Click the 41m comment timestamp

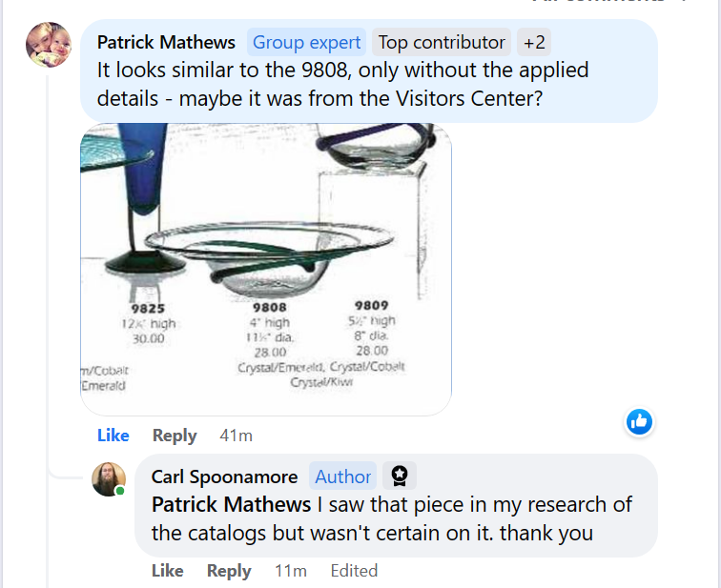point(236,436)
